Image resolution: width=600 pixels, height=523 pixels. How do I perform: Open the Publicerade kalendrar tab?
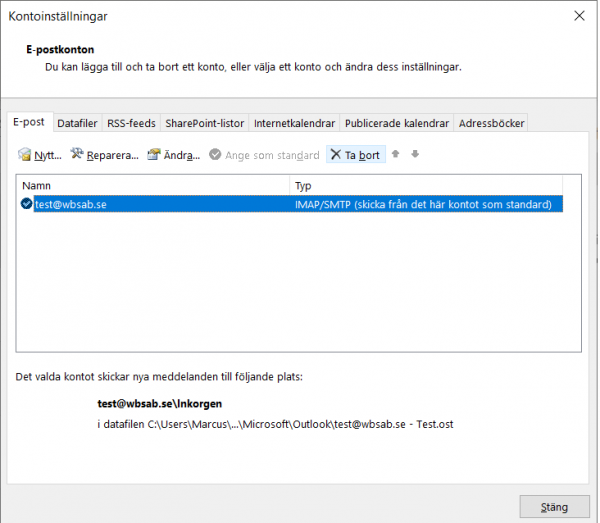click(x=396, y=124)
